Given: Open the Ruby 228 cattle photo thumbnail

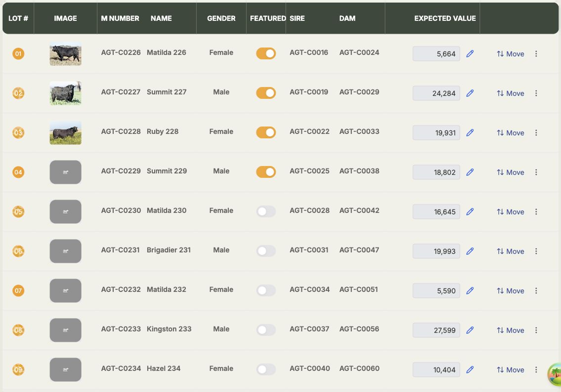Looking at the screenshot, I should pos(65,133).
